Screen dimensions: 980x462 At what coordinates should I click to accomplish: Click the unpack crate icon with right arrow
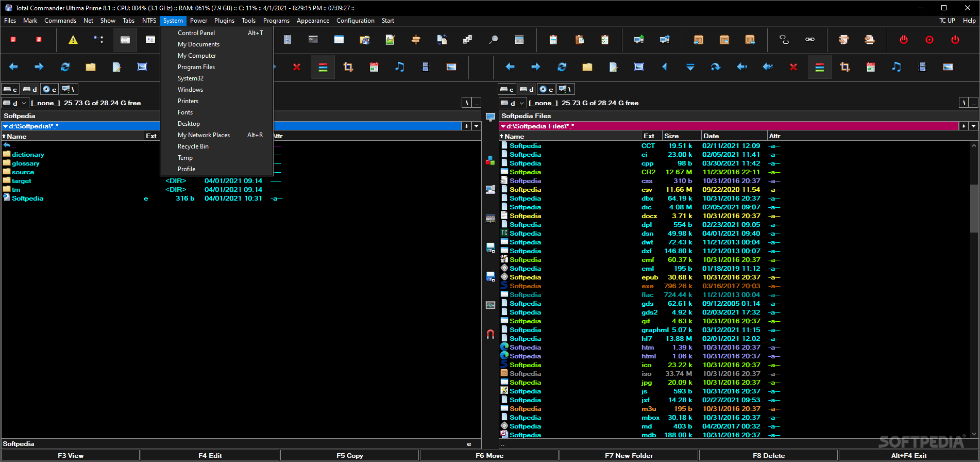pos(750,40)
